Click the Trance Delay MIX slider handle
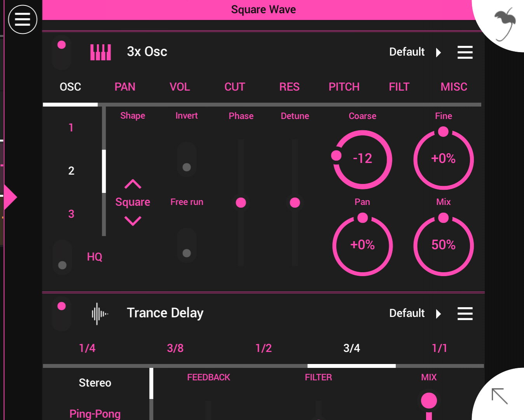The width and height of the screenshot is (524, 420). (x=429, y=401)
